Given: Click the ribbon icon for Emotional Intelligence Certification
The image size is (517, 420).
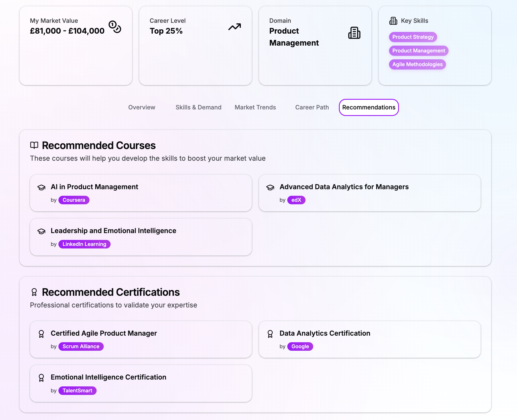Looking at the screenshot, I should click(x=41, y=378).
